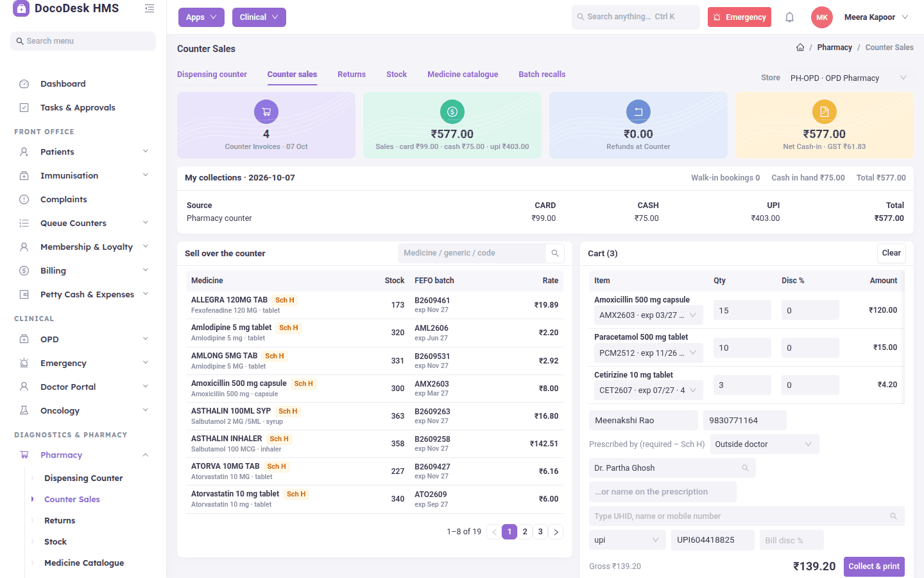Click the Billing sidebar icon
The image size is (924, 578).
tap(24, 271)
